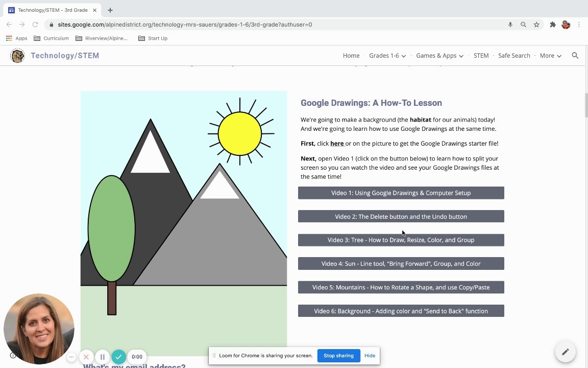Open Loom more options ellipsis

(x=71, y=357)
